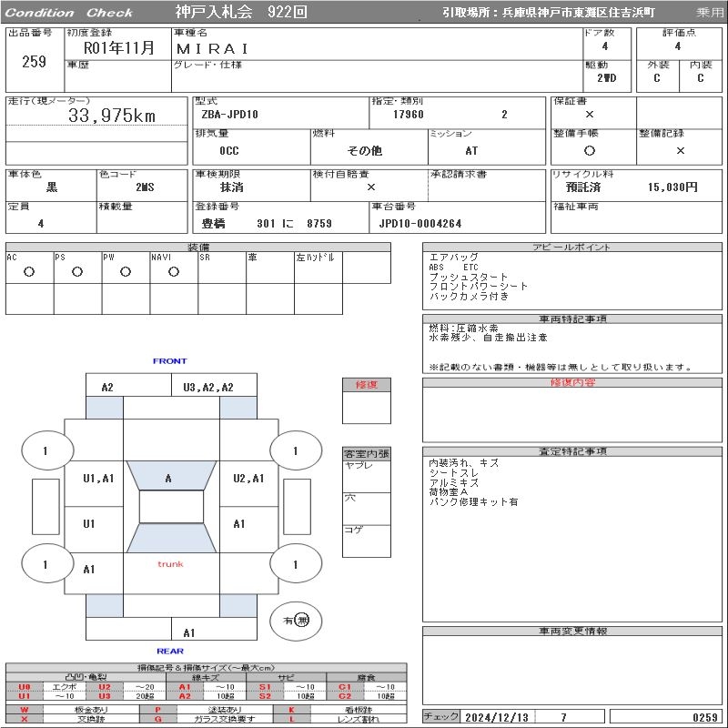This screenshot has width=728, height=728.
Task: Select the first registration date R01年11月
Action: click(x=119, y=48)
